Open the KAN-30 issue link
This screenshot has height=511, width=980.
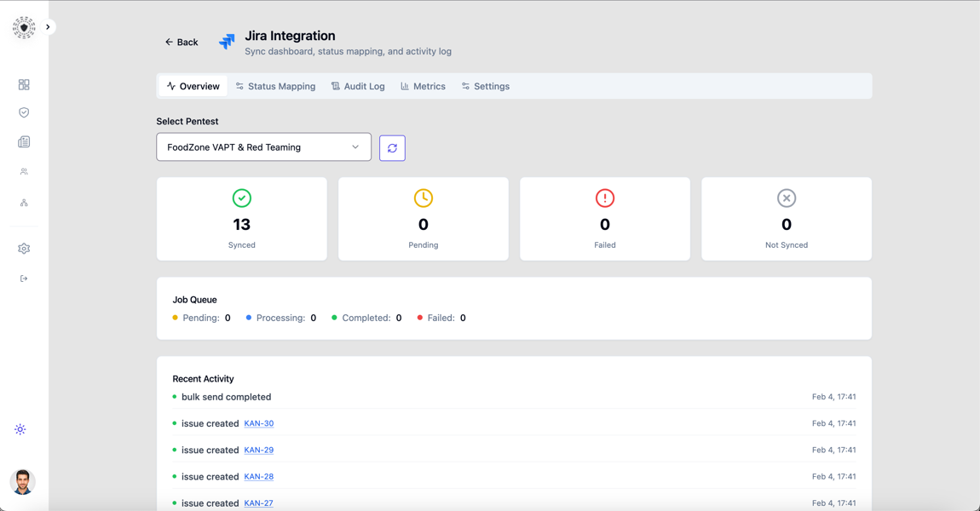(259, 423)
